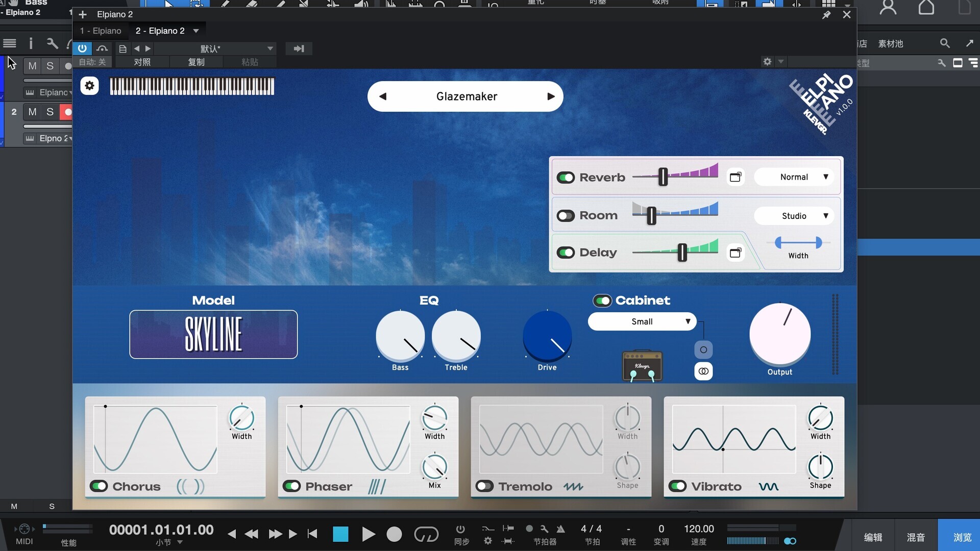The width and height of the screenshot is (980, 551).
Task: Expand the dropdown arrow next to header gear
Action: (x=780, y=62)
